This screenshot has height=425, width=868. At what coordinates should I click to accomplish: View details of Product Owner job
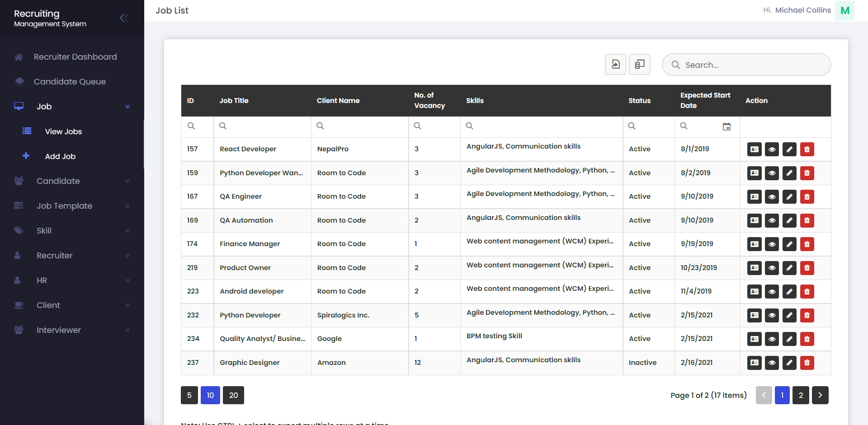pyautogui.click(x=772, y=268)
